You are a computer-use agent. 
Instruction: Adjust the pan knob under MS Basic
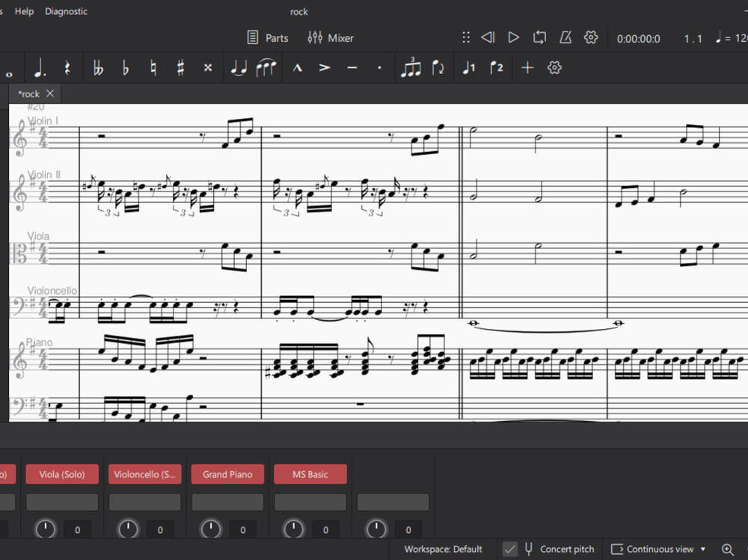tap(293, 529)
